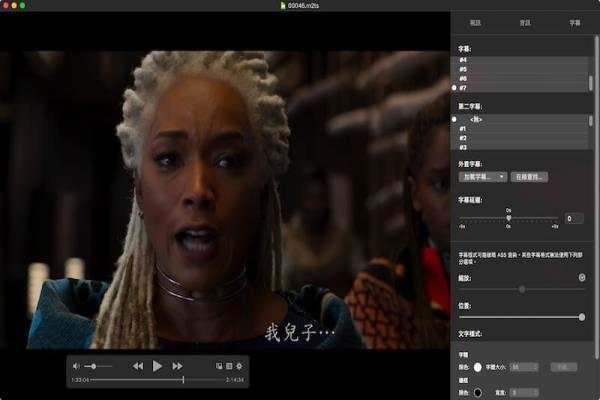Screen dimensions: 600x400
Task: Select subtitle track #4
Action: (520, 60)
